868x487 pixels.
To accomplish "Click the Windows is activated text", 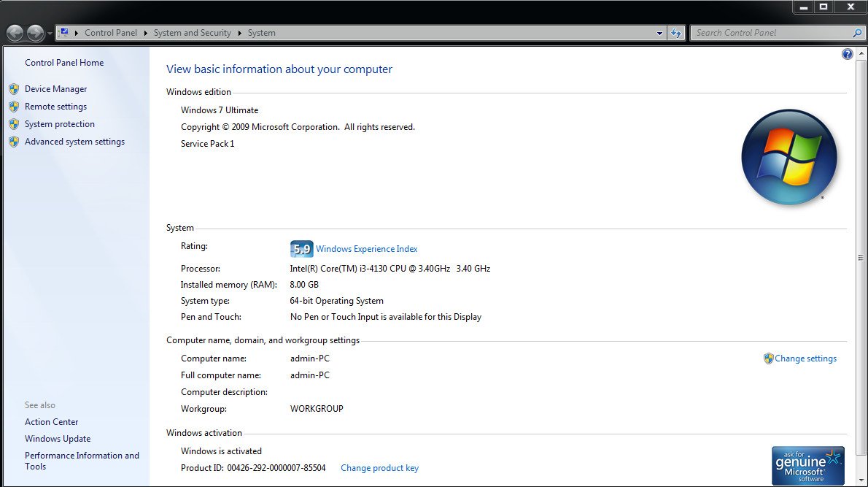I will click(222, 451).
